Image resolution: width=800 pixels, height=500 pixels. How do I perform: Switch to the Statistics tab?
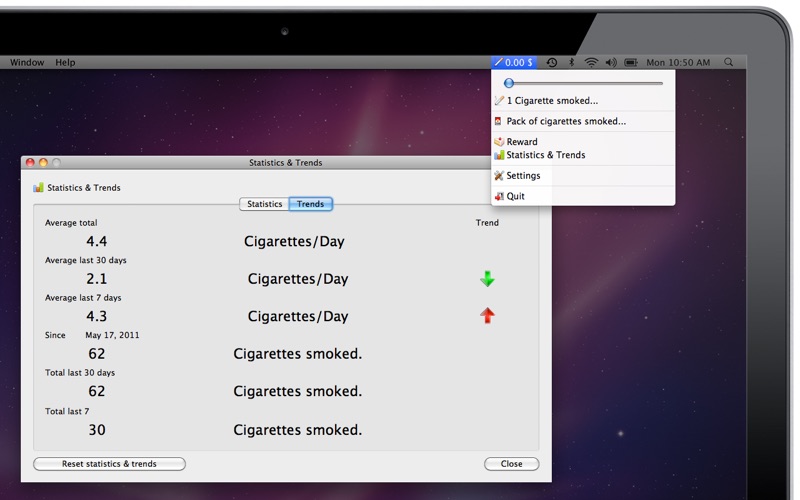(x=264, y=204)
